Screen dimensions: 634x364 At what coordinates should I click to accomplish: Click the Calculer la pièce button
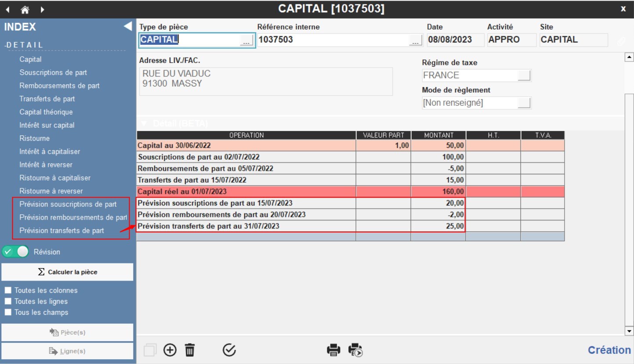pyautogui.click(x=67, y=272)
